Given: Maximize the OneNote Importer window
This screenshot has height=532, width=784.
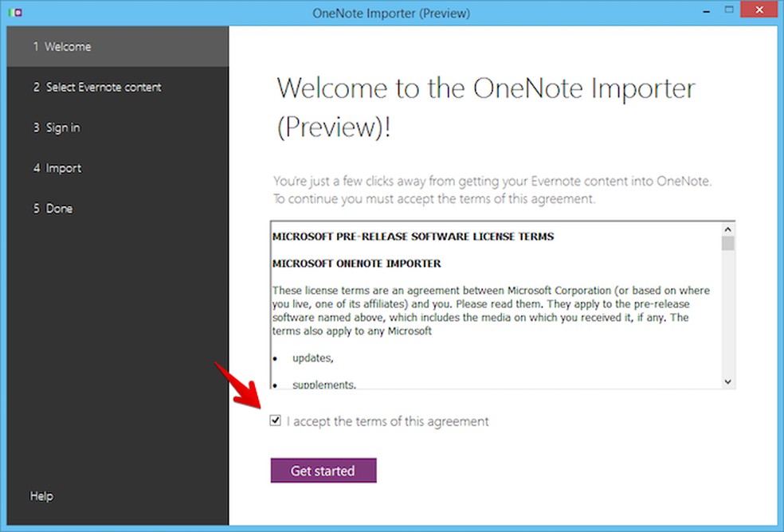Looking at the screenshot, I should [729, 10].
